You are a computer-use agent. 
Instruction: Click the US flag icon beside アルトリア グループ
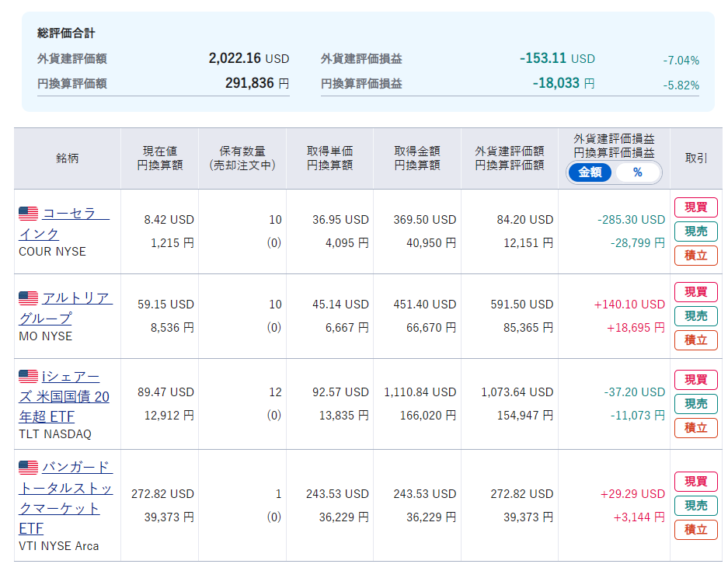click(28, 298)
